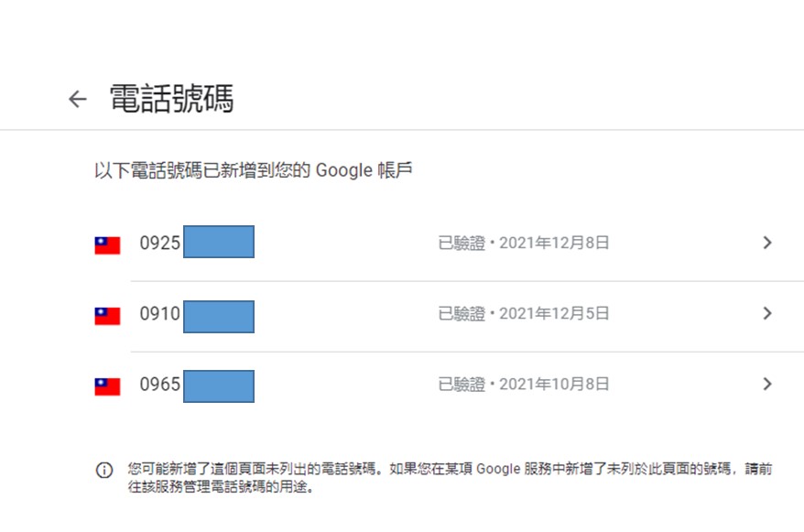Screen dimensions: 804x532
Task: Click the 已驗證 2021年12月5日 status text
Action: pos(524,313)
